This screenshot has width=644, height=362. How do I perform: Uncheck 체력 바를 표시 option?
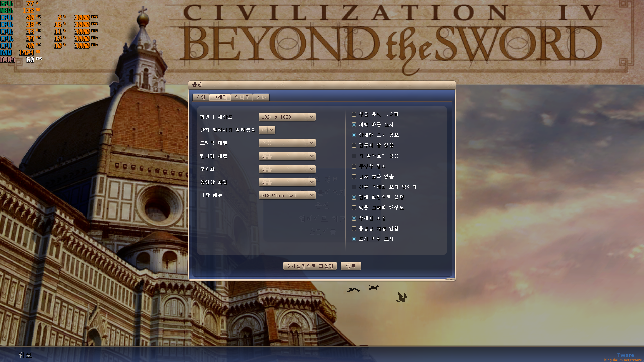[354, 125]
